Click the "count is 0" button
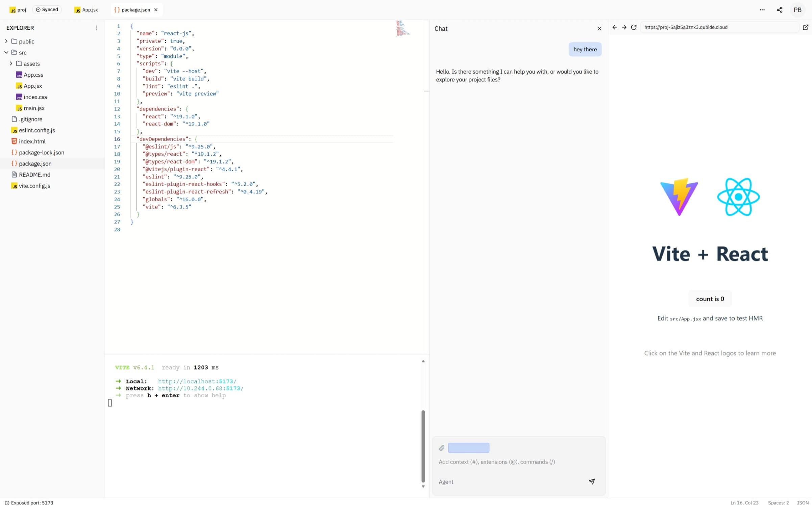 710,299
